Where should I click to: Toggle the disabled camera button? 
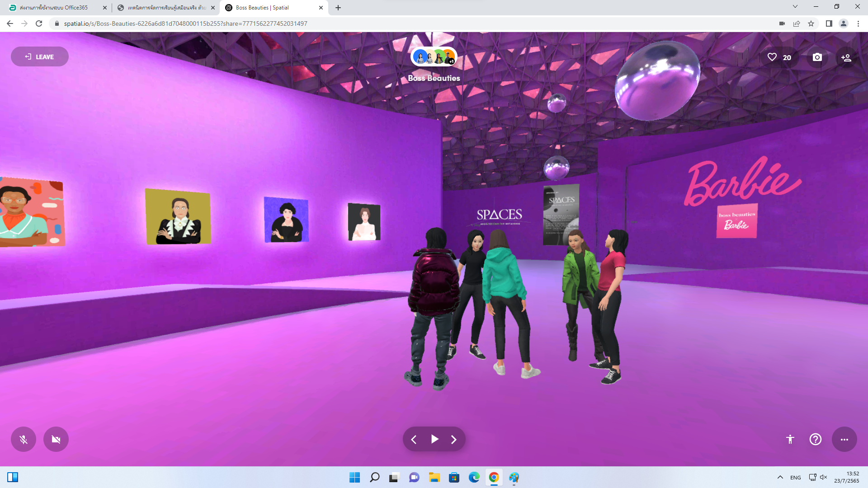click(56, 439)
